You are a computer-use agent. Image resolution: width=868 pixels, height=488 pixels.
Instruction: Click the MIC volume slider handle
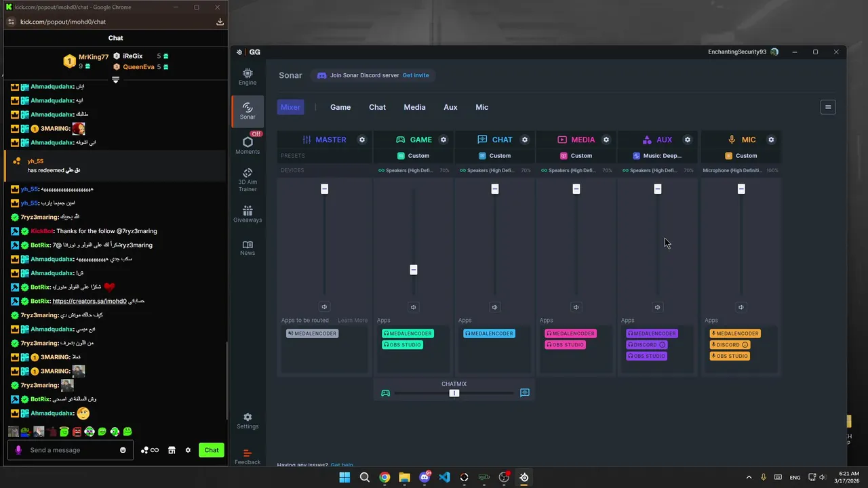(741, 188)
